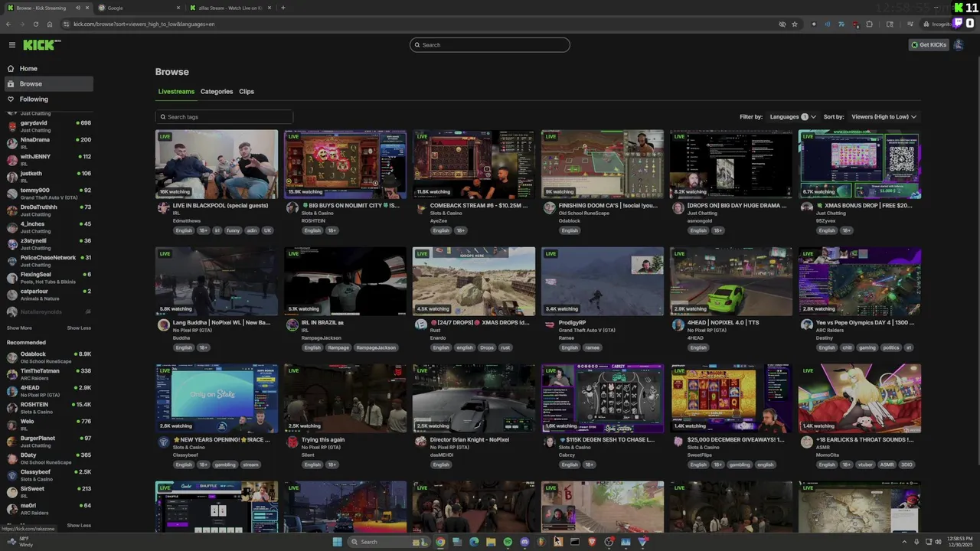Open PoliceChaseNetwork channel in sidebar
This screenshot has width=980, height=551.
(x=48, y=261)
